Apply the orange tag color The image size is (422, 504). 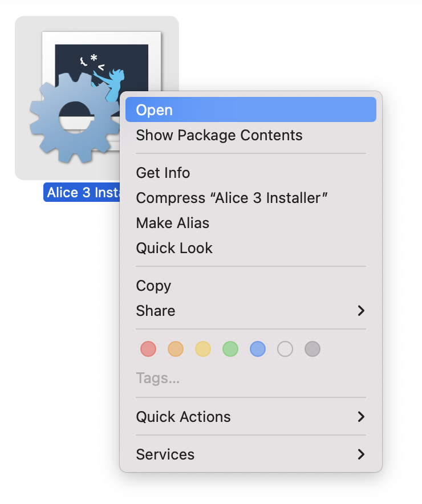click(176, 349)
